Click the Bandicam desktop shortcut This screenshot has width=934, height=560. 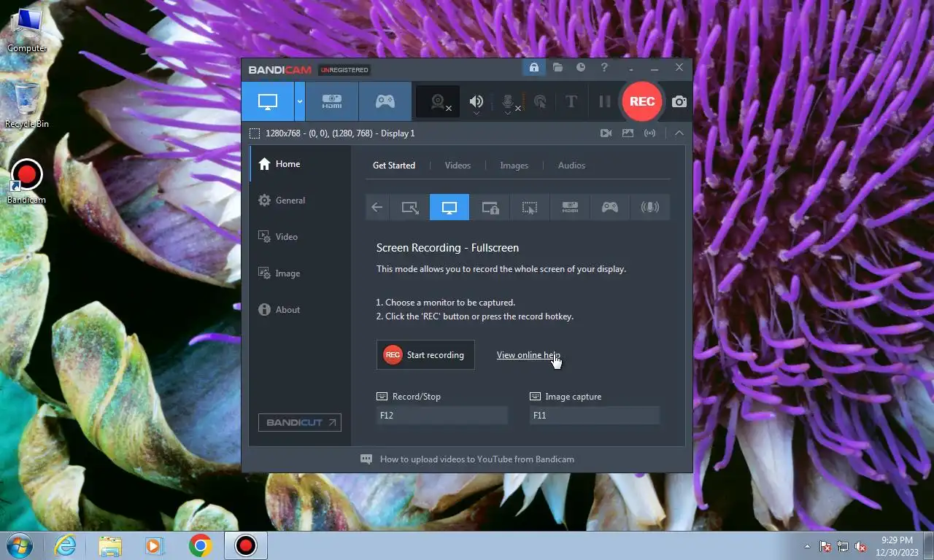(x=27, y=182)
